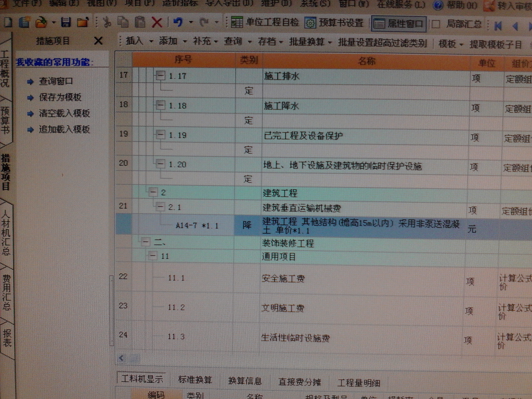532x399 pixels.
Task: Click the Save floppy disk icon
Action: coord(66,22)
